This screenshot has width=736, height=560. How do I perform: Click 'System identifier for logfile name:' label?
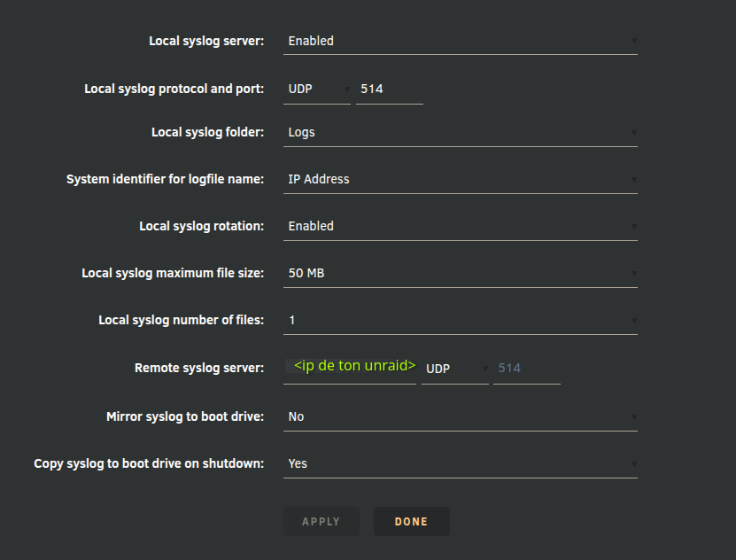point(166,179)
